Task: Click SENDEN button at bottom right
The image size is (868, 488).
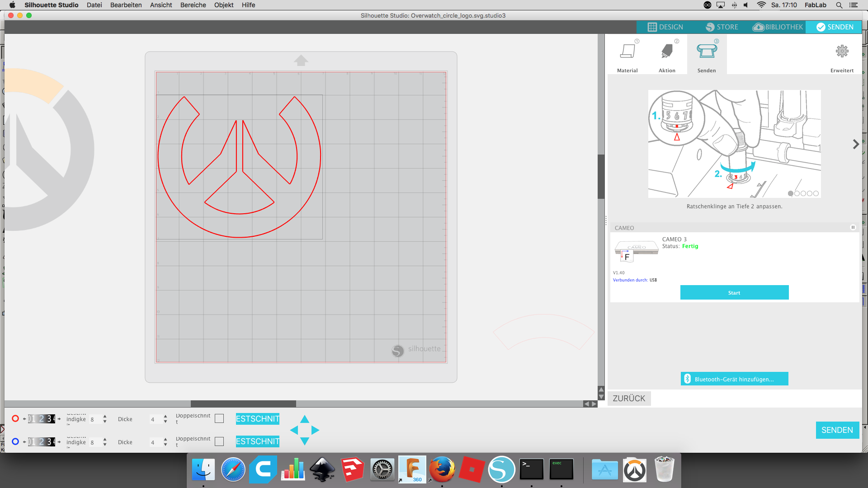Action: tap(837, 430)
